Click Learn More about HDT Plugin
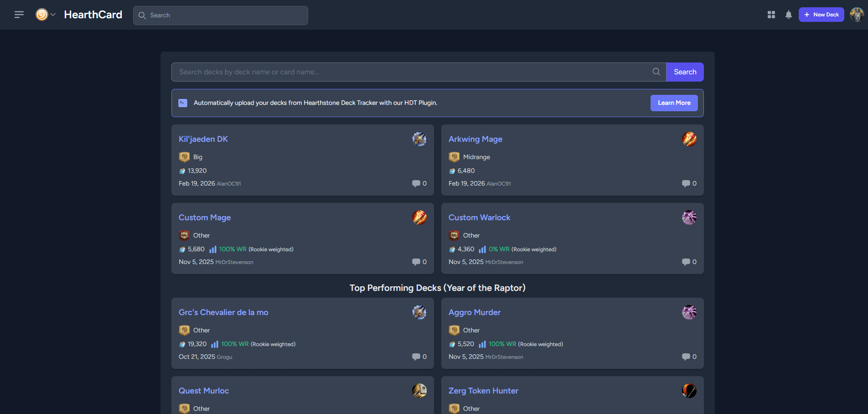This screenshot has height=414, width=868. click(x=674, y=103)
